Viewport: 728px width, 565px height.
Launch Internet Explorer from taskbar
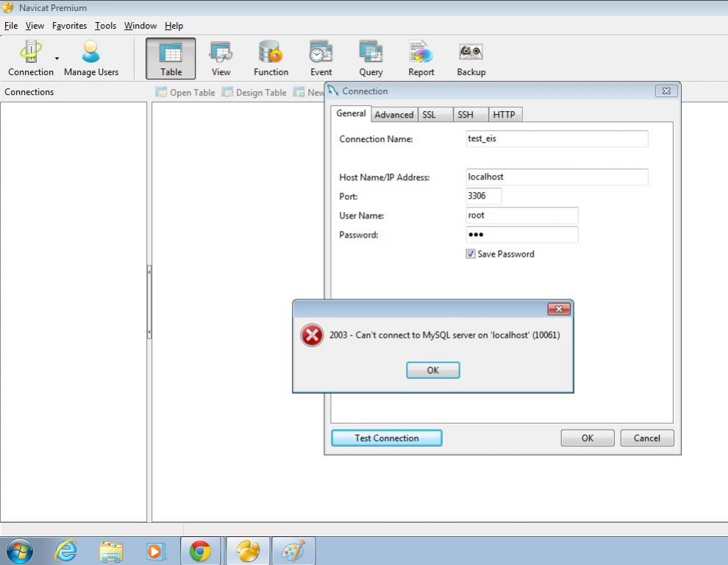pos(66,551)
